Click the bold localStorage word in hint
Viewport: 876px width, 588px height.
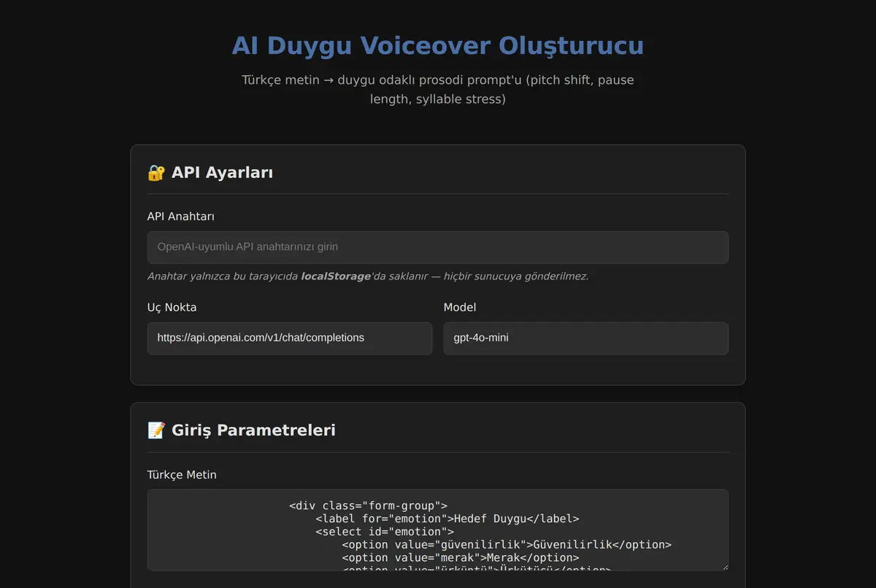coord(336,276)
